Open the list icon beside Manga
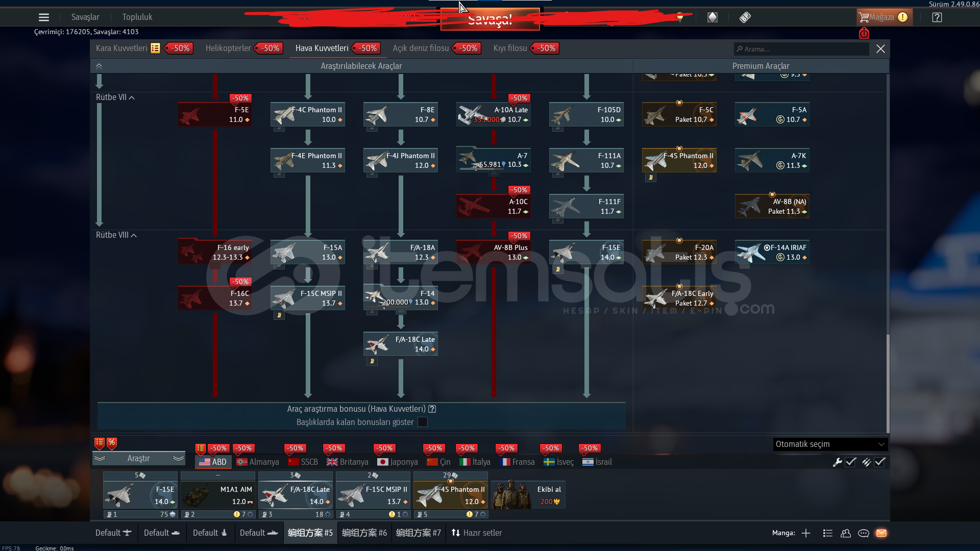This screenshot has height=551, width=980. tap(828, 533)
